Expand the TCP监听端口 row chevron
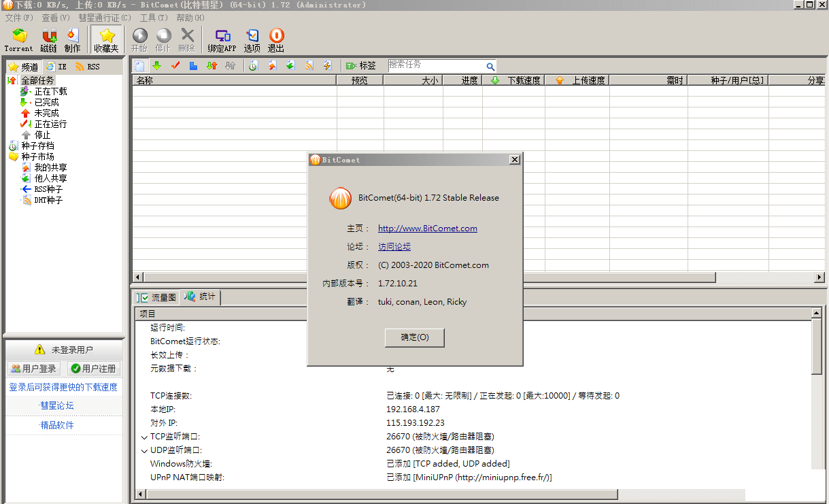This screenshot has width=829, height=504. 144,437
